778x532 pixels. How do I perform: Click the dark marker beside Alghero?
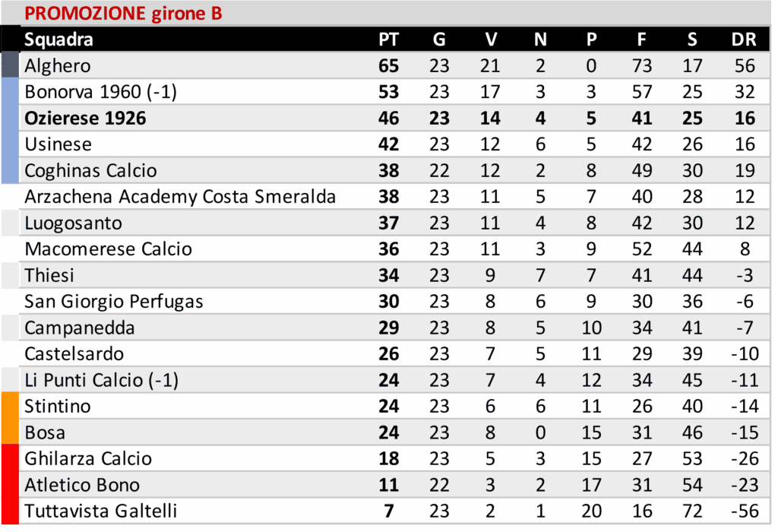(10, 65)
